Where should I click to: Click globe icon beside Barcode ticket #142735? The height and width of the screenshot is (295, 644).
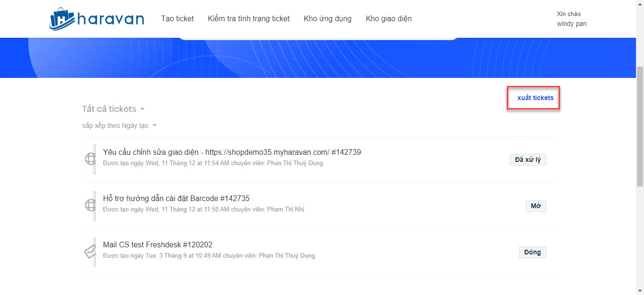[x=91, y=205]
